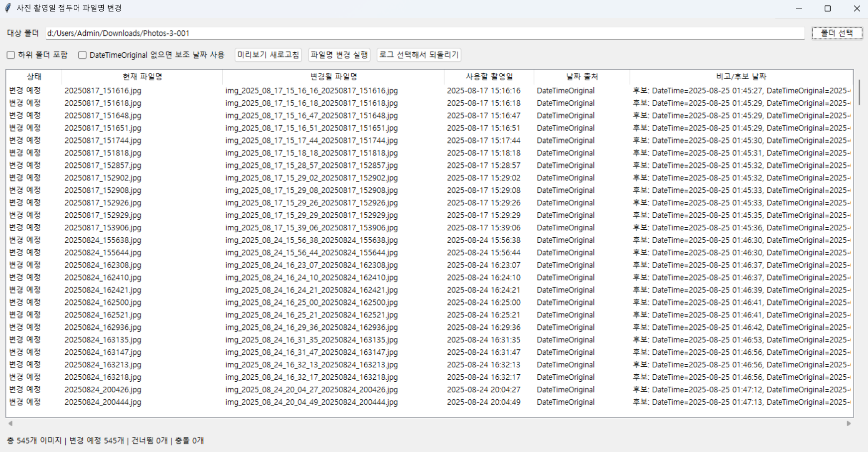Click into the 대상 폴더 path field
The image size is (868, 452).
[x=425, y=33]
